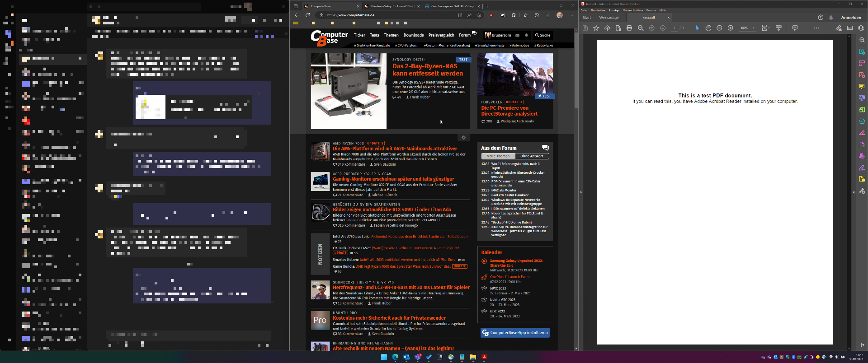Click Acrobat page number input field

675,28
